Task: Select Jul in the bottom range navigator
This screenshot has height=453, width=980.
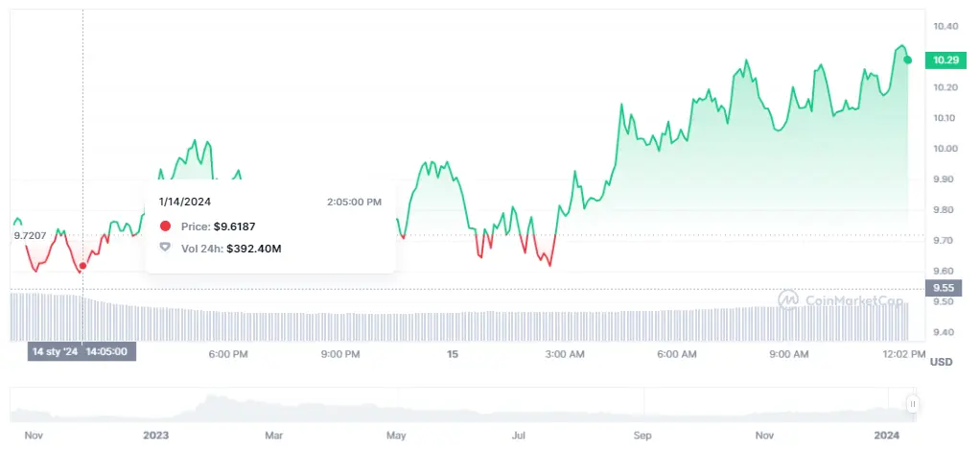Action: coord(519,435)
